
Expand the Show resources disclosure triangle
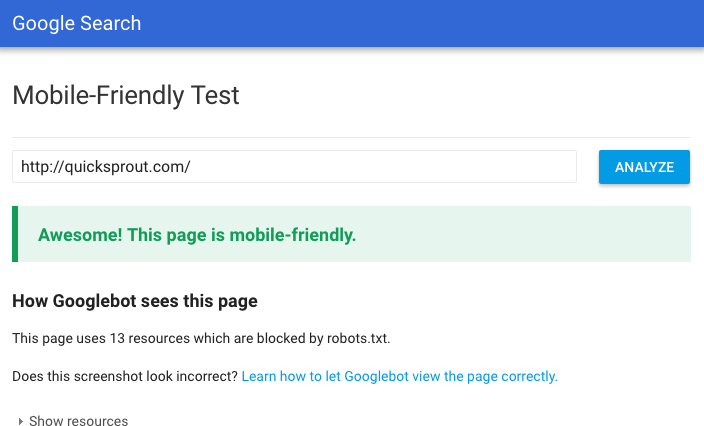(21, 421)
